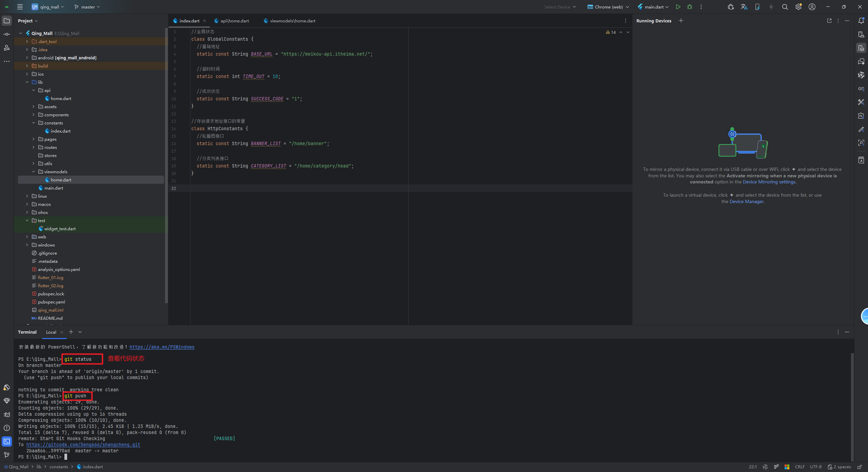Open the Search Everywhere magnifier

point(785,7)
